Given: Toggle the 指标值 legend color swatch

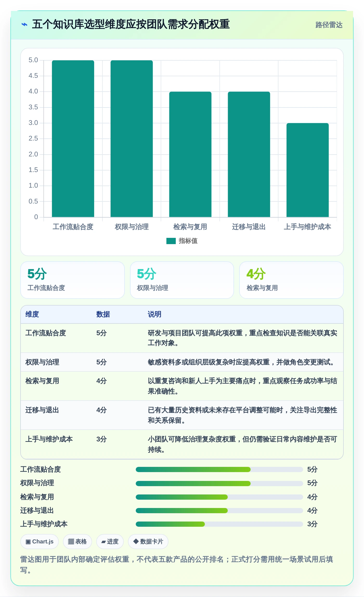Looking at the screenshot, I should pos(171,241).
